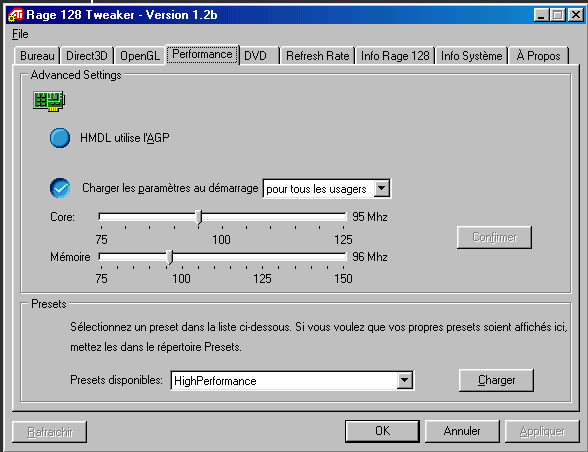Click the ATI logo icon in title bar
588x452 pixels.
(15, 15)
